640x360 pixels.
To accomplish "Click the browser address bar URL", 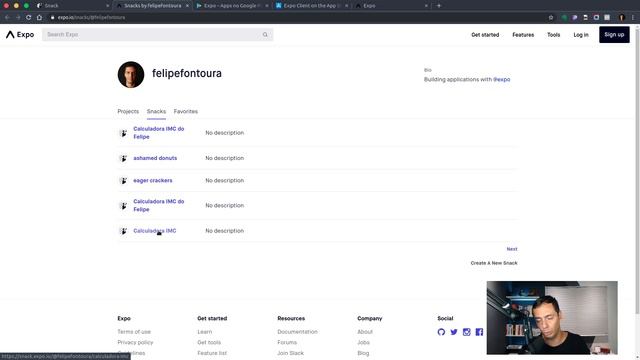I will [91, 18].
